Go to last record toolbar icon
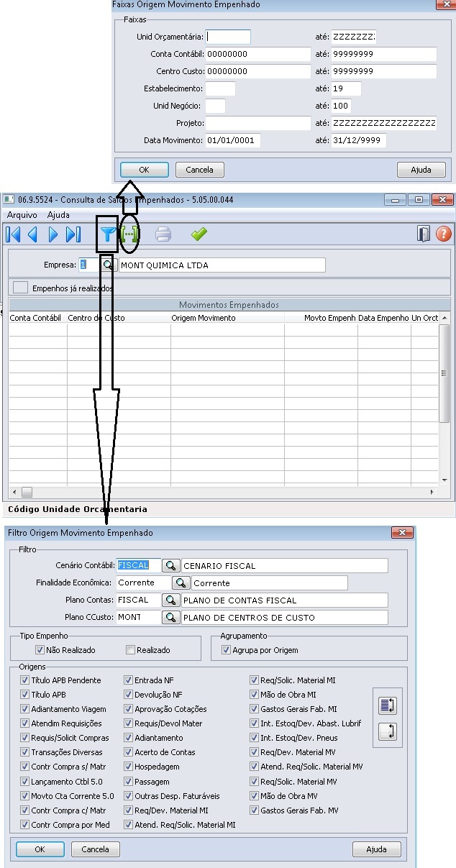 [73, 234]
